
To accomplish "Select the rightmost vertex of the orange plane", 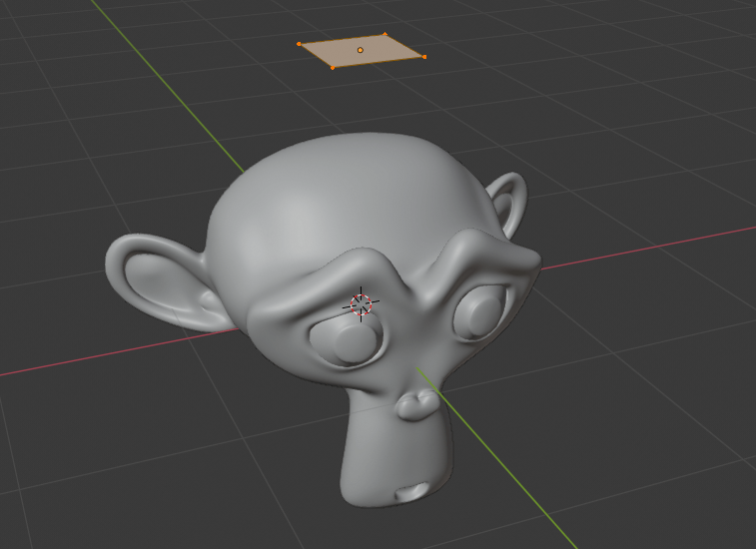I will pos(424,57).
